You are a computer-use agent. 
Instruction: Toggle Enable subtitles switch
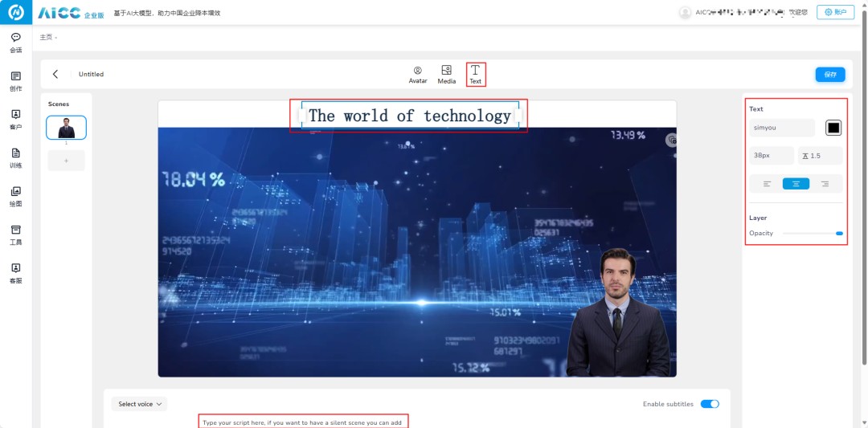point(710,404)
